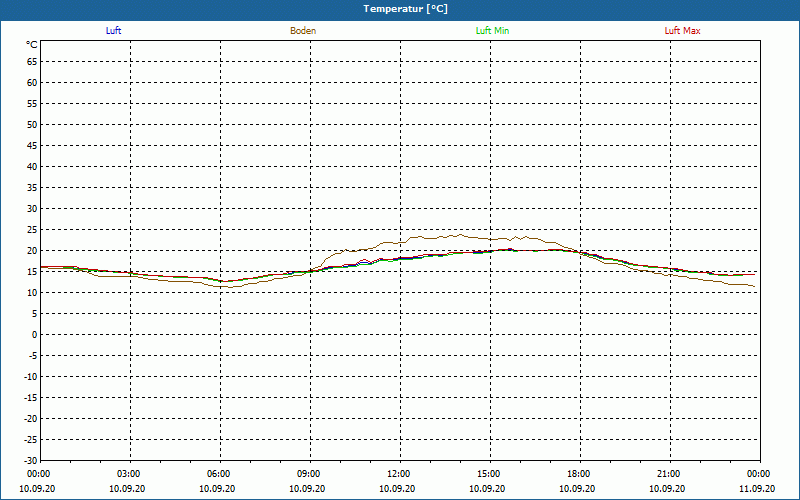Image resolution: width=800 pixels, height=500 pixels.
Task: Click the Temperatur [°C] chart title
Action: [406, 9]
